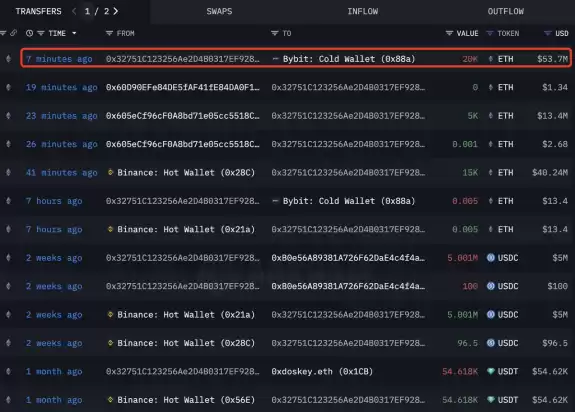Screen dimensions: 575x412
Task: Click the $96.5 USD amount
Action: 555,343
